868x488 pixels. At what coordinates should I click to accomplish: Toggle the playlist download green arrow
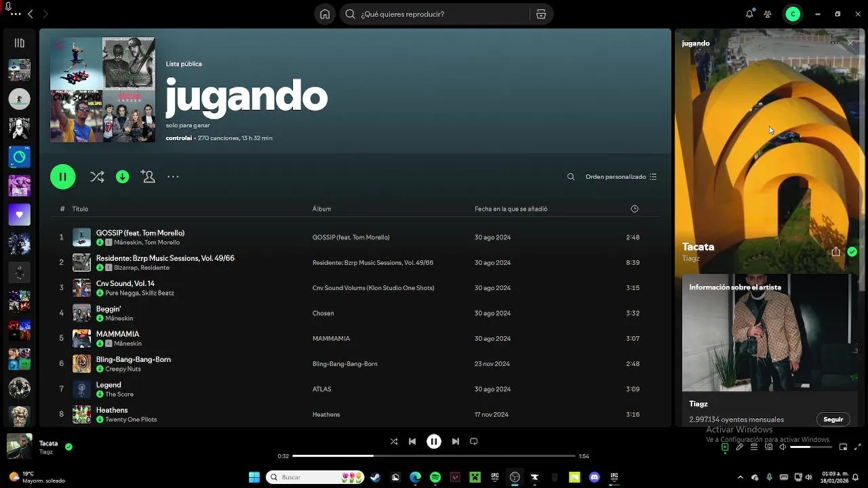pyautogui.click(x=123, y=177)
